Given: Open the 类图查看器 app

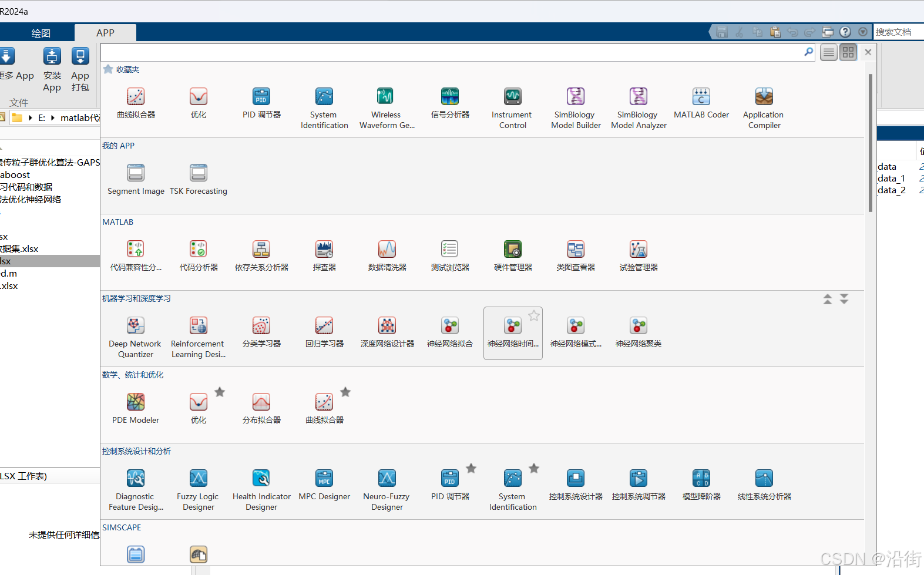Looking at the screenshot, I should 576,255.
